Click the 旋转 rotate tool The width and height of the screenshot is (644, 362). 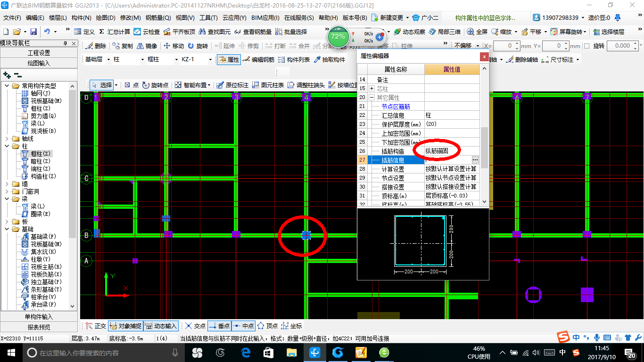click(198, 46)
